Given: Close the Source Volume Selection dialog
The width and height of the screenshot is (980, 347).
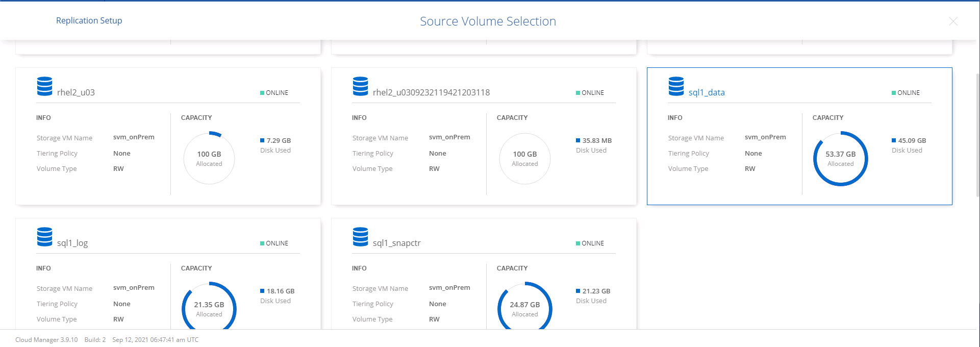Looking at the screenshot, I should 952,21.
